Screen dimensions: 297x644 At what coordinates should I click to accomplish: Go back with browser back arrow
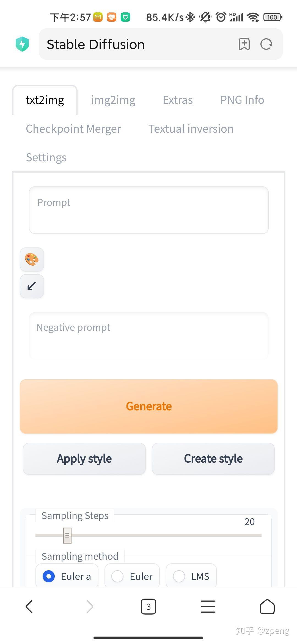[x=29, y=607]
